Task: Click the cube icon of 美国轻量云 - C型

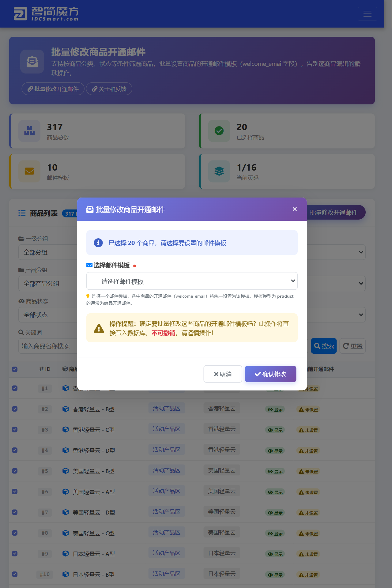Action: click(66, 533)
